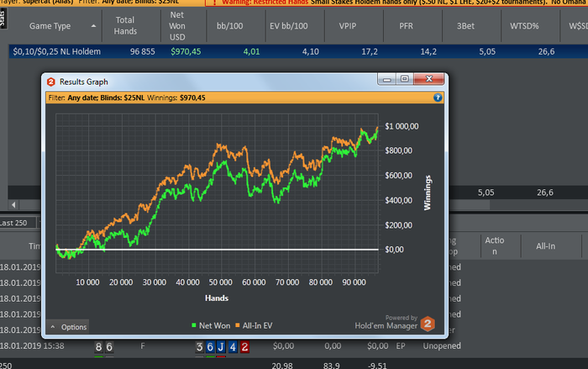588x369 pixels.
Task: Toggle the Net Won legend entry
Action: click(x=211, y=325)
